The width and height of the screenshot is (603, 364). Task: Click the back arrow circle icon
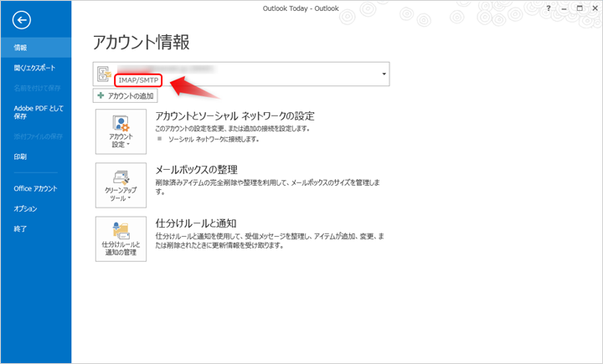coord(22,20)
